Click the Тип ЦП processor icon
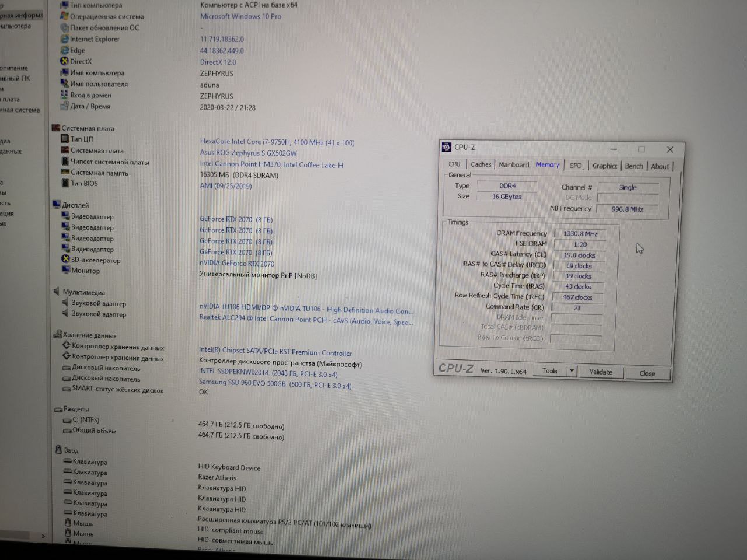The width and height of the screenshot is (747, 560). [x=65, y=139]
